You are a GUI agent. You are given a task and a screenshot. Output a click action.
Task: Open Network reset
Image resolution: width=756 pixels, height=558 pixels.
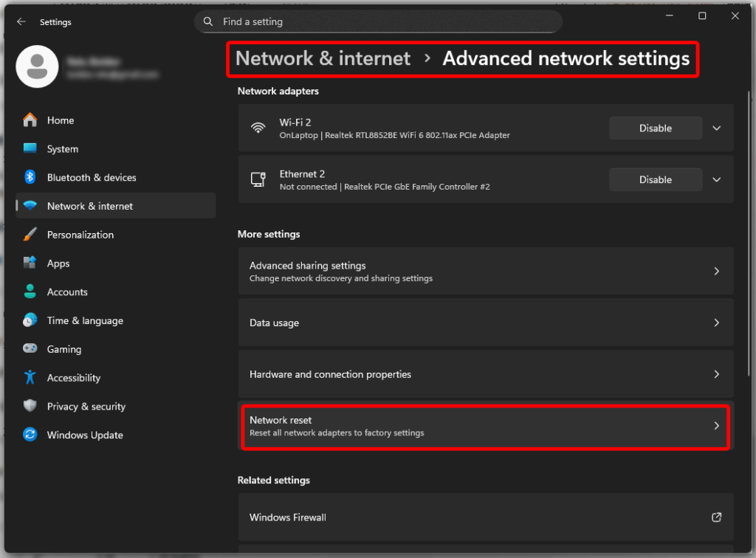[x=486, y=425]
